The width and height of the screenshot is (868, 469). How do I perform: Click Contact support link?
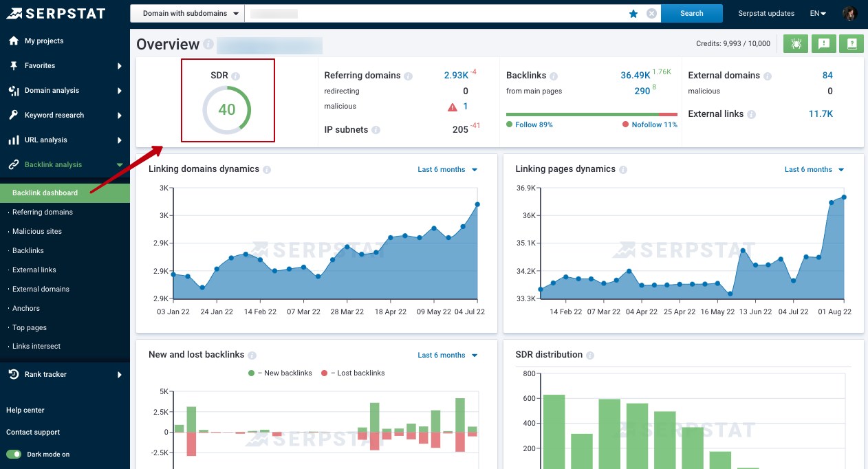[33, 432]
